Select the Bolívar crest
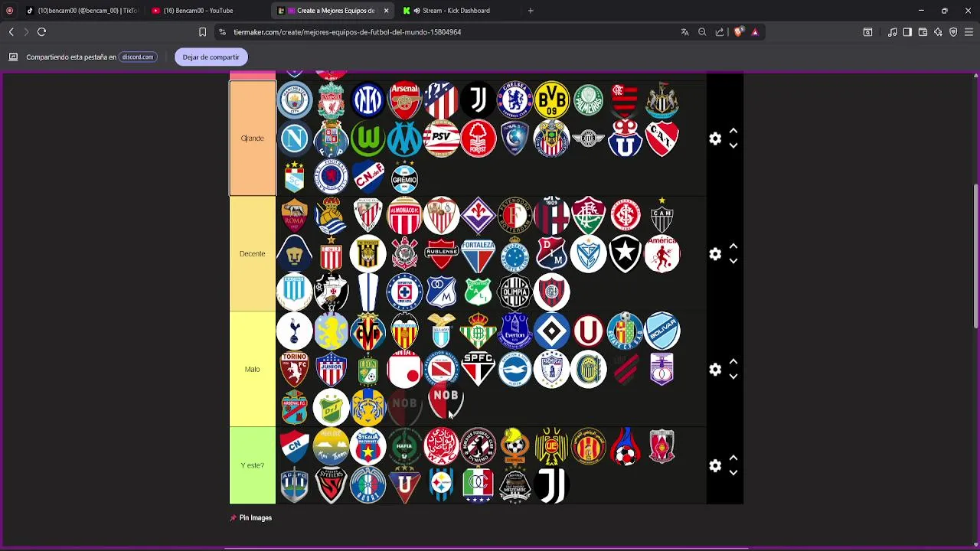980x551 pixels. pyautogui.click(x=661, y=331)
